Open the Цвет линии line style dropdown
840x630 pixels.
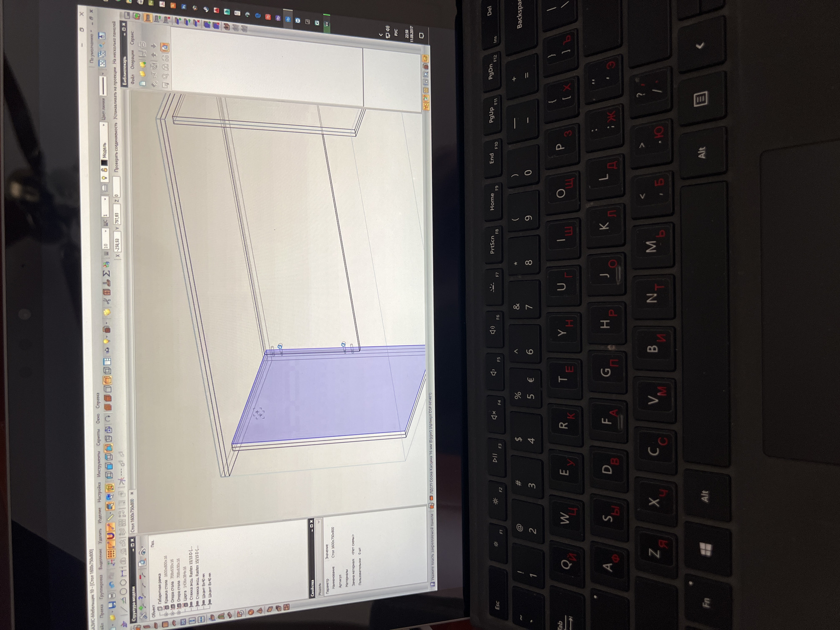pos(103,85)
